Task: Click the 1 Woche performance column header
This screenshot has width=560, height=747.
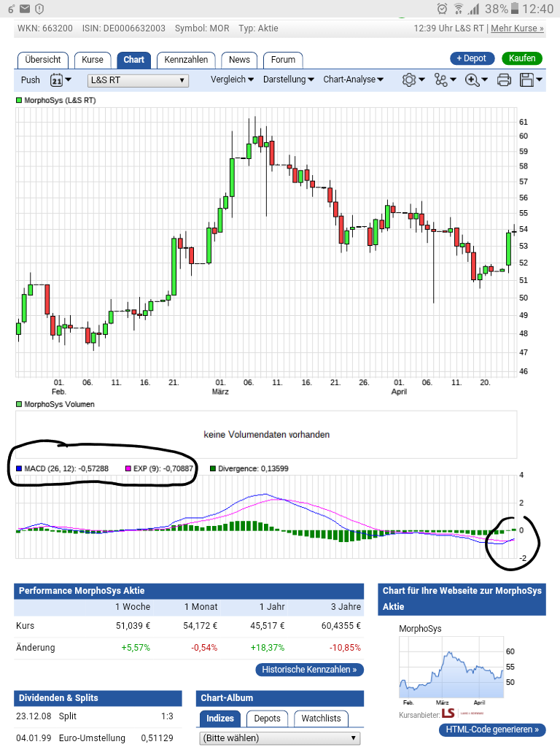Action: [x=133, y=607]
